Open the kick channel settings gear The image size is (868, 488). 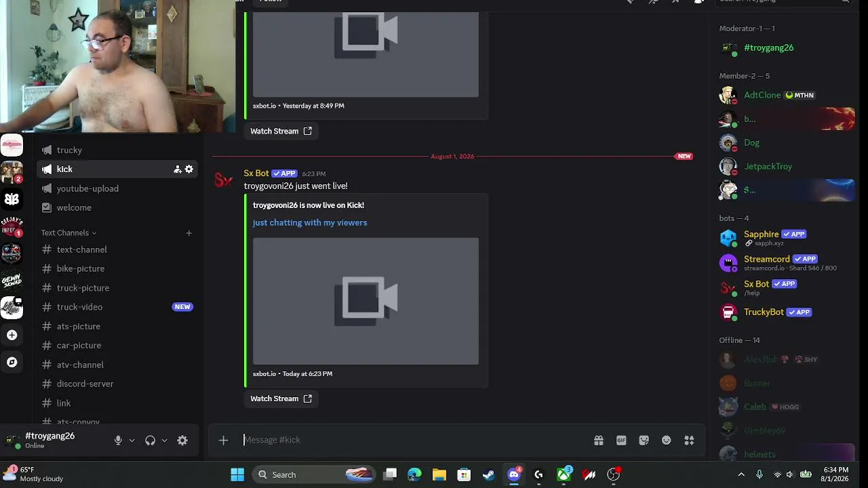pos(189,169)
